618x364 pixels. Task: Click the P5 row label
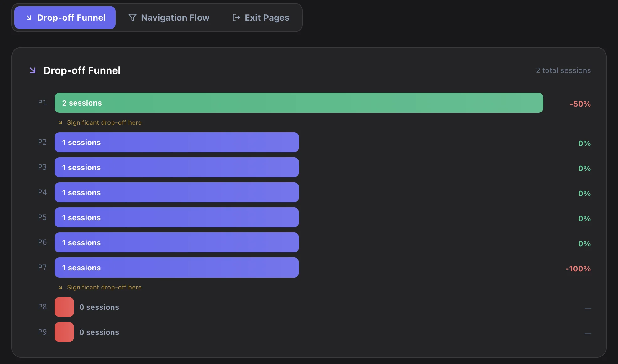[x=42, y=217]
